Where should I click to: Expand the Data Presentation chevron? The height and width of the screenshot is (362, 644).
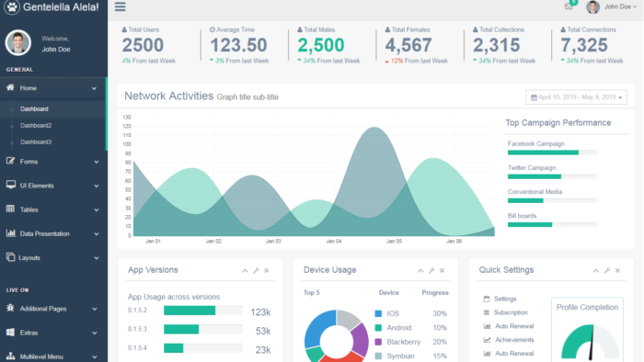click(96, 234)
